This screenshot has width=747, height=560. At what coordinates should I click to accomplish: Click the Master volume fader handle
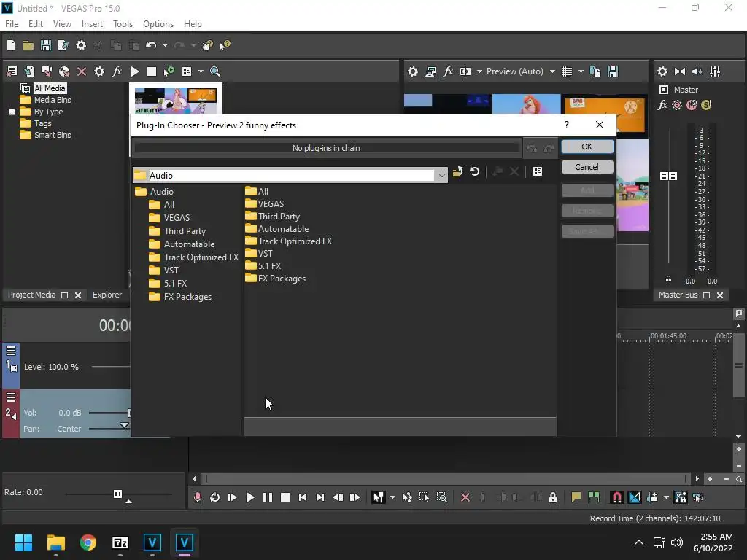[x=668, y=176]
